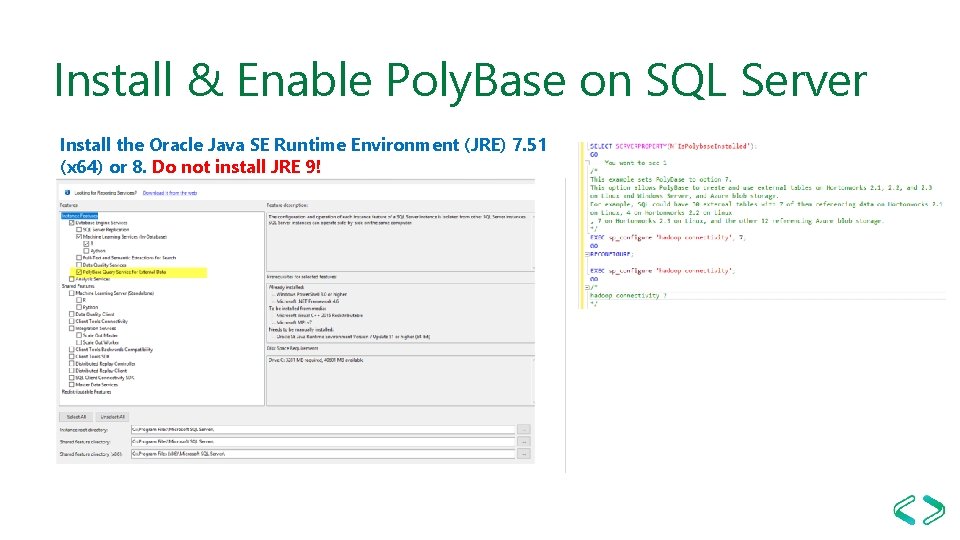
Task: Click the Select All button
Action: [77, 417]
